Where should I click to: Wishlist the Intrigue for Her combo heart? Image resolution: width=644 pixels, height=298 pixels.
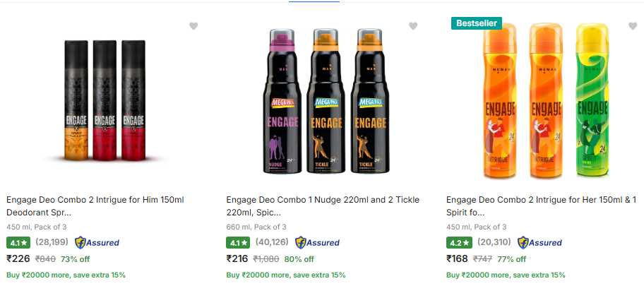[x=633, y=26]
